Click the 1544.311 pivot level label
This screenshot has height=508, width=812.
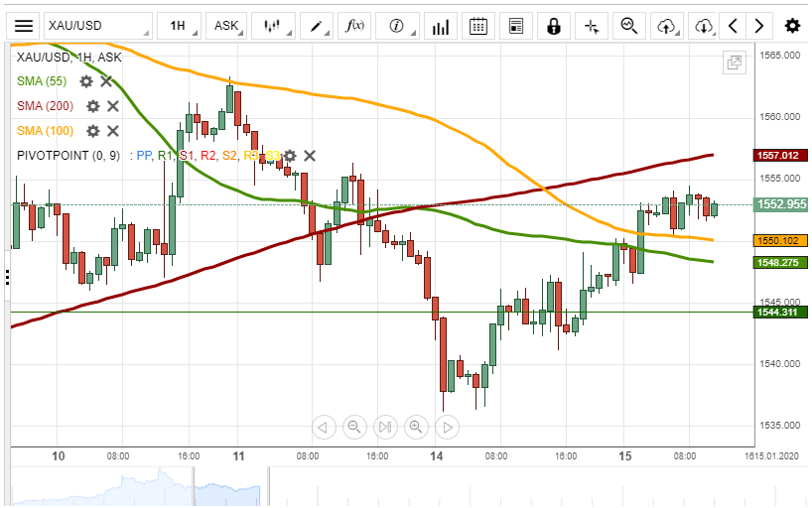click(780, 313)
